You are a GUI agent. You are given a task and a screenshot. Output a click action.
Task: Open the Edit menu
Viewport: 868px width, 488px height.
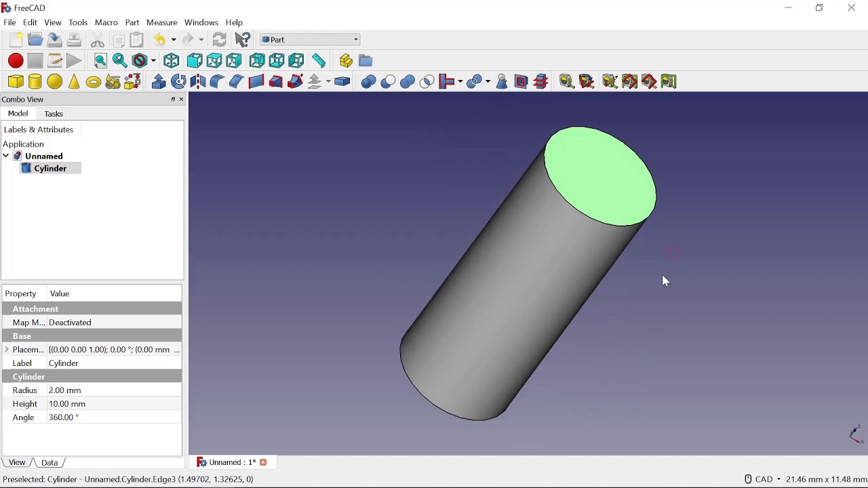(x=31, y=23)
